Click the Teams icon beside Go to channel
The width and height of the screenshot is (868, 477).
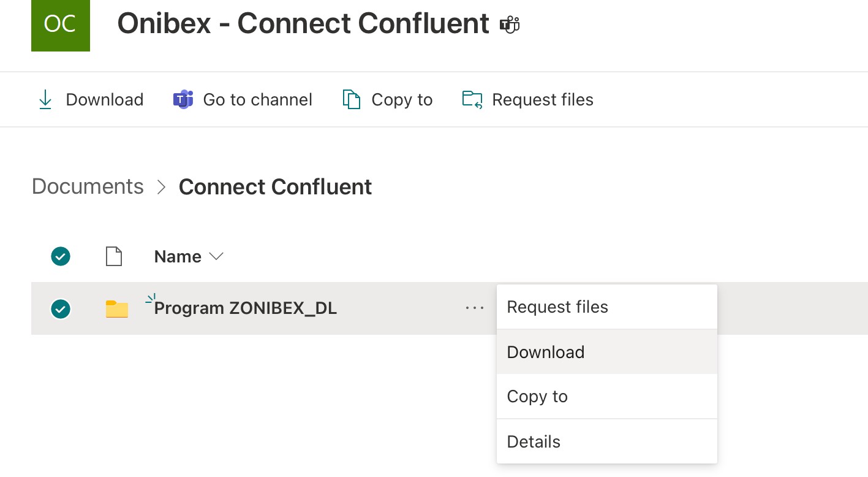[183, 99]
